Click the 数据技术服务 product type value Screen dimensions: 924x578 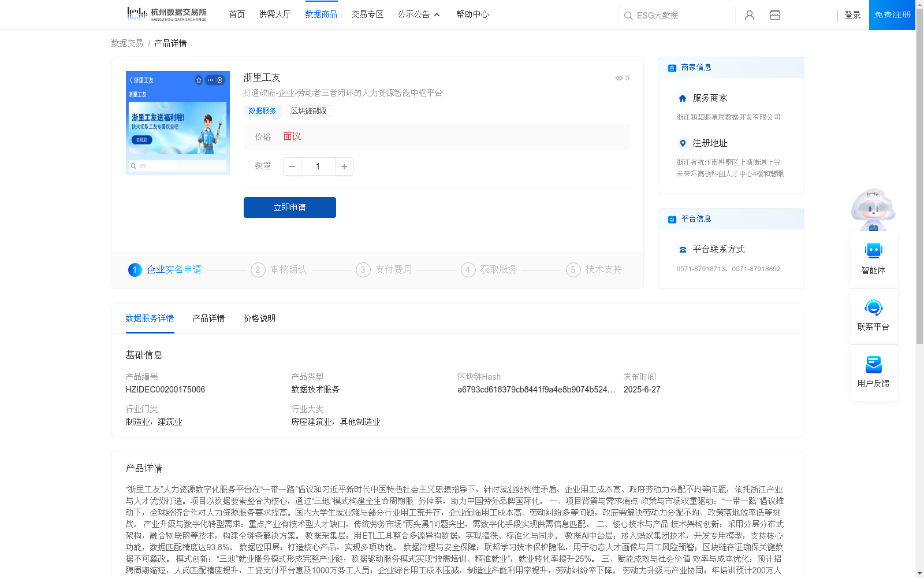pos(315,390)
